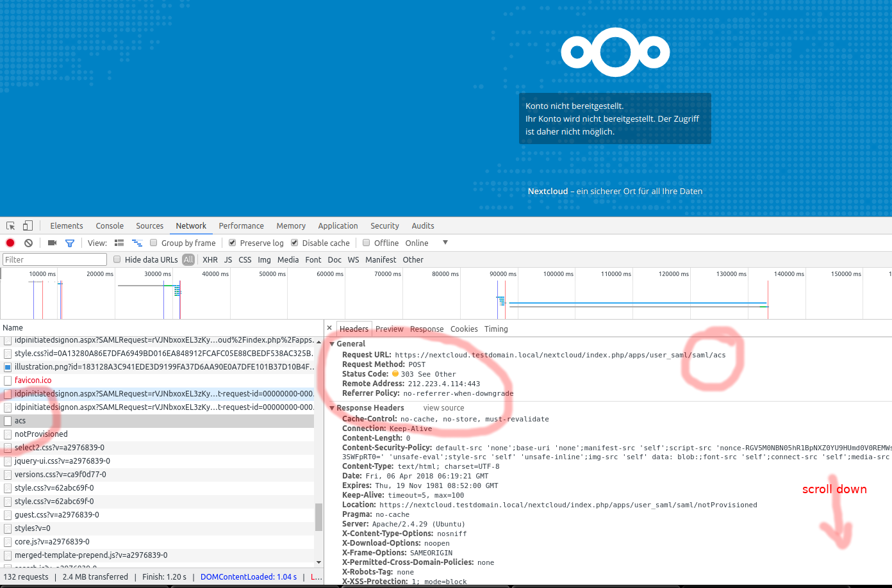Filter requests by XHR type
This screenshot has width=892, height=588.
210,259
